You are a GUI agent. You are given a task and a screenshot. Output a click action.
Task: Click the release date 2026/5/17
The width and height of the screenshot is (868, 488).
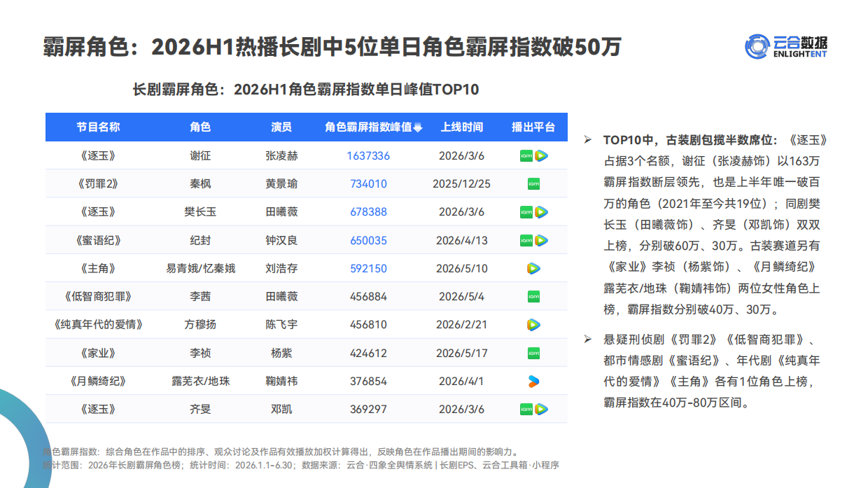461,353
